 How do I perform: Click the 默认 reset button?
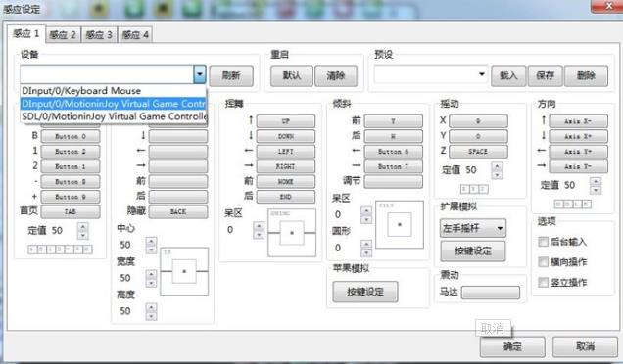[292, 75]
